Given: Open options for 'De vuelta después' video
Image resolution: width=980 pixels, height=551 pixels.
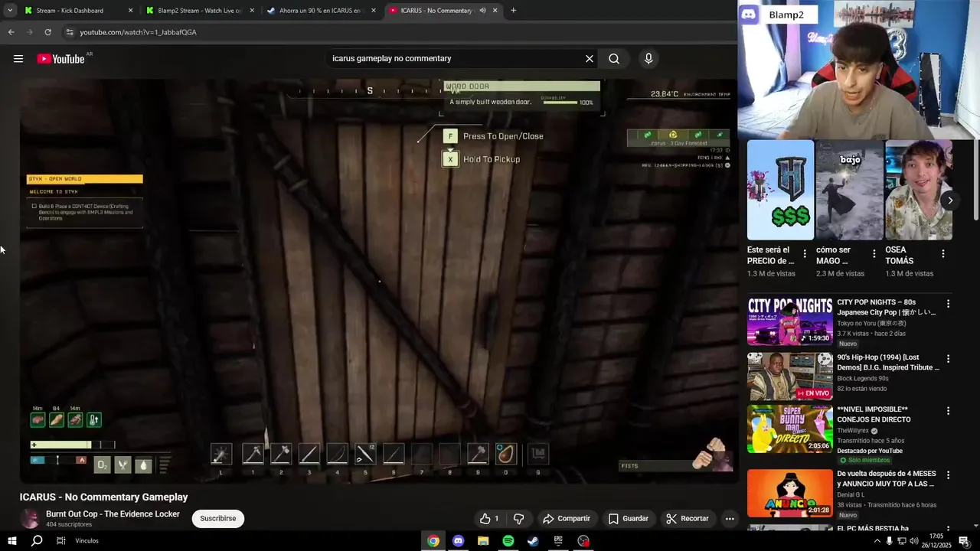Looking at the screenshot, I should tap(948, 475).
